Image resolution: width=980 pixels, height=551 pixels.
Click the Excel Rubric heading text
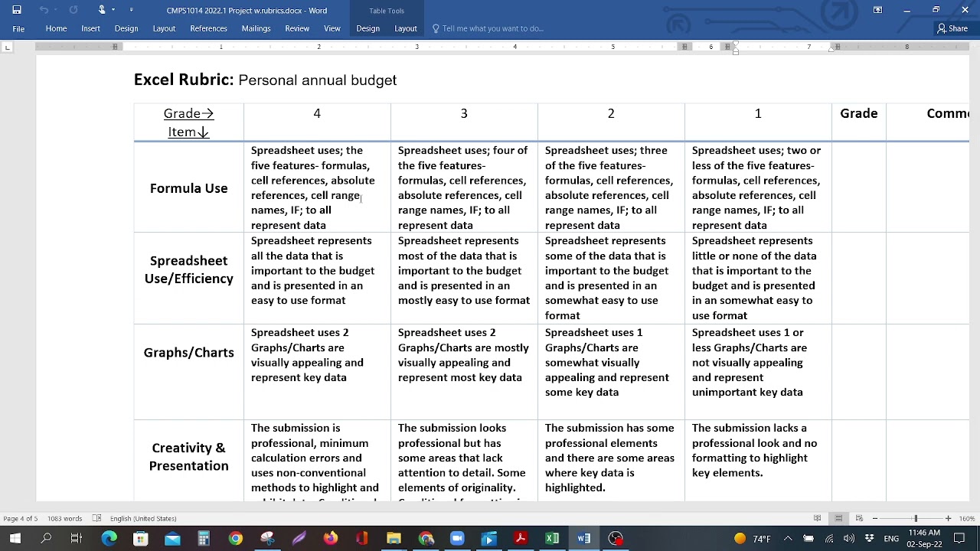tap(184, 80)
